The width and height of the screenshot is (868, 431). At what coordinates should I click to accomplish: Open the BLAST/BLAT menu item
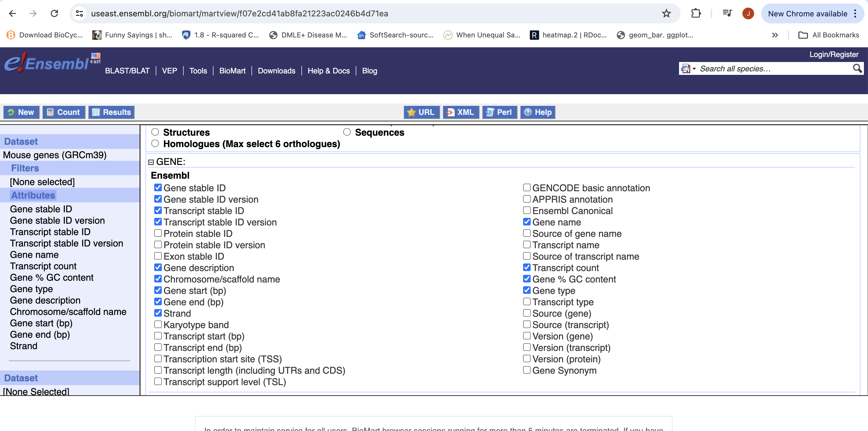[127, 71]
